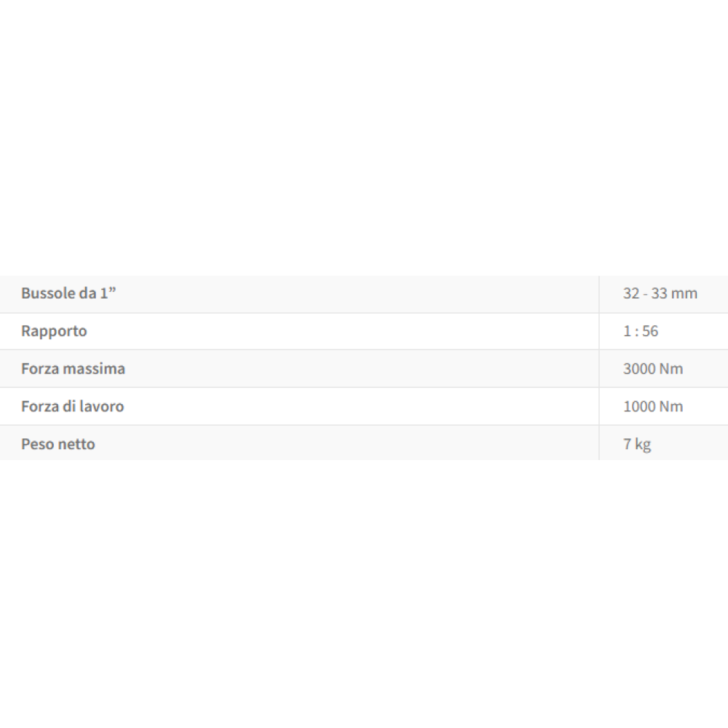Image resolution: width=728 pixels, height=728 pixels.
Task: Select the "1000 Nm" value cell
Action: 653,407
